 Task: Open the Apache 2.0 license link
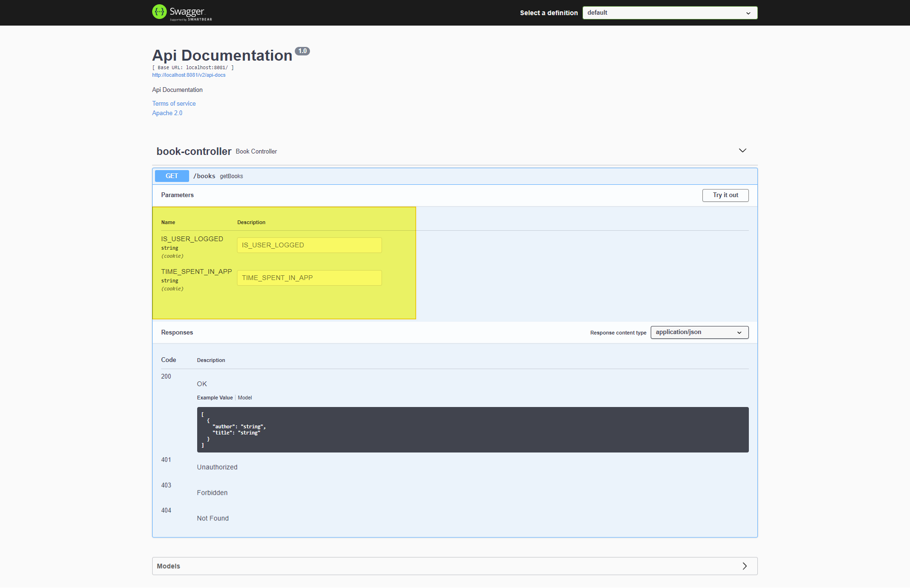(167, 113)
